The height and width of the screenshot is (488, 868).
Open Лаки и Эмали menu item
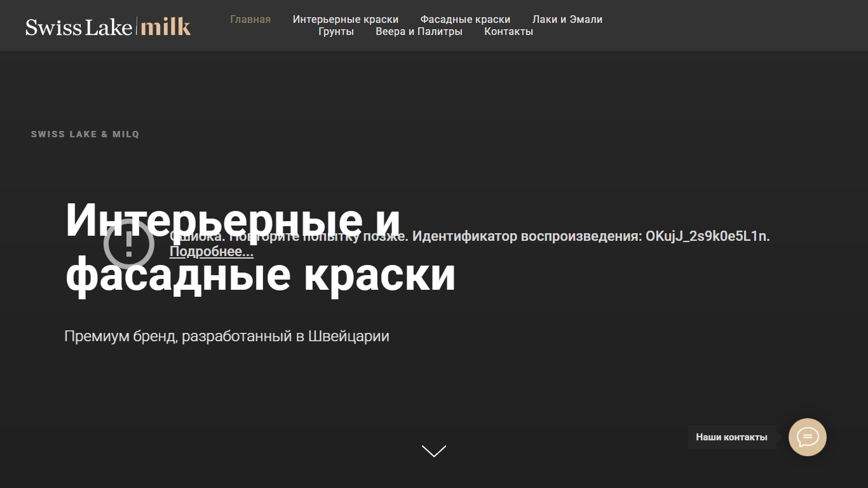567,19
